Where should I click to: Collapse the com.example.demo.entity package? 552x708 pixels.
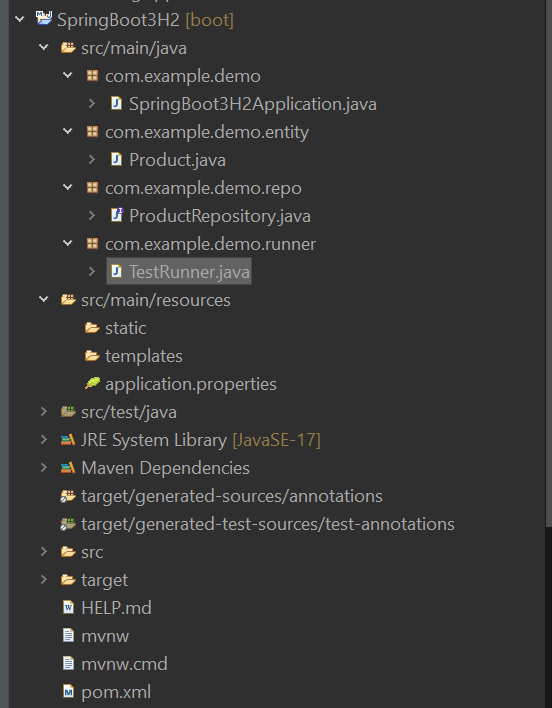[x=68, y=131]
